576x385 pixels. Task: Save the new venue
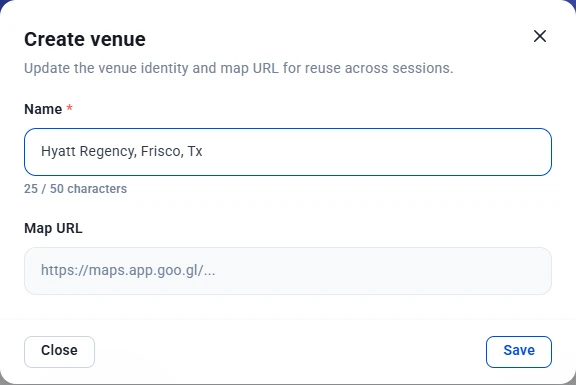(x=519, y=352)
